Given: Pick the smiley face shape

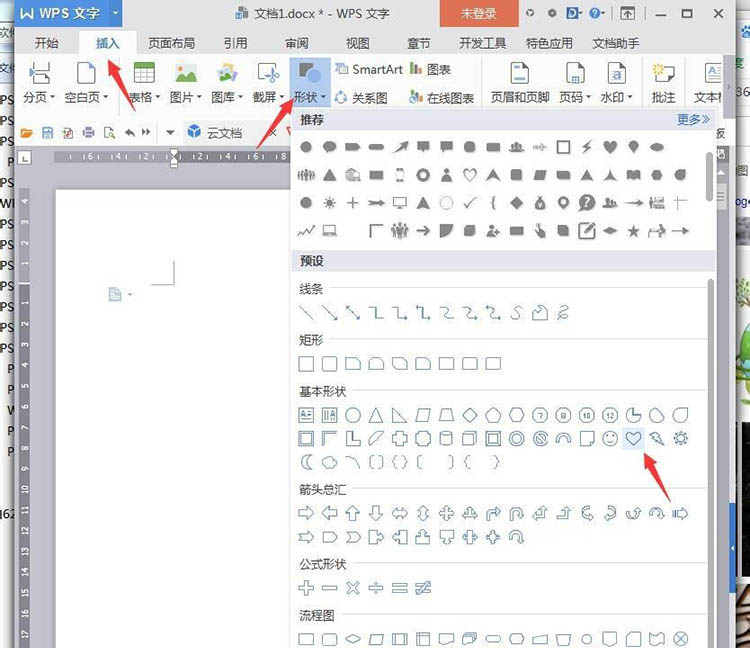Looking at the screenshot, I should [x=610, y=438].
